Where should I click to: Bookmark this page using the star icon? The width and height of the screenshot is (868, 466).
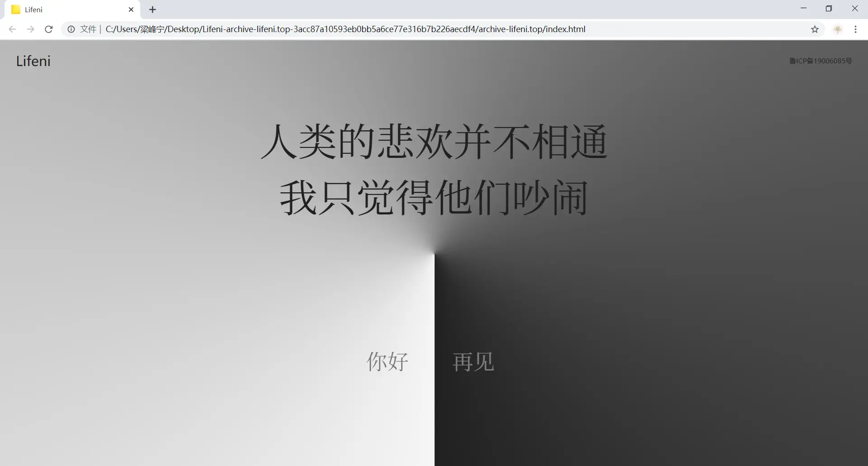pos(815,29)
